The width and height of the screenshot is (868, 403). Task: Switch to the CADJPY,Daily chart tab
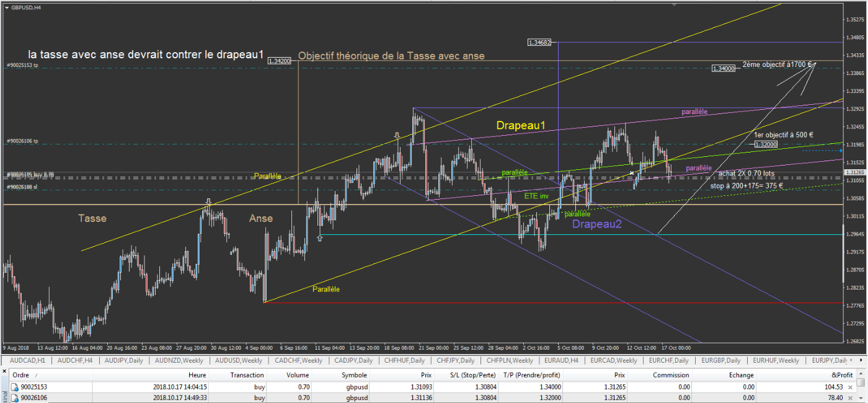click(353, 360)
